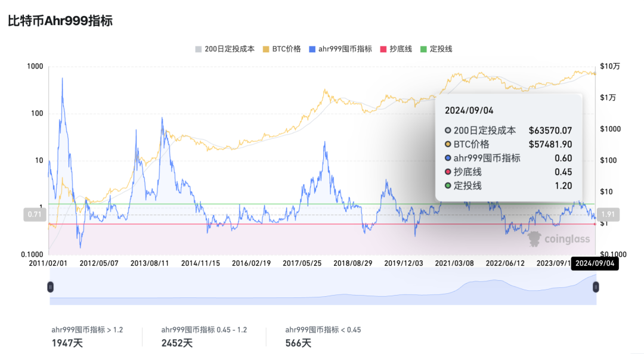Click the 200日定投成本 gray dot in tooltip

pyautogui.click(x=448, y=131)
